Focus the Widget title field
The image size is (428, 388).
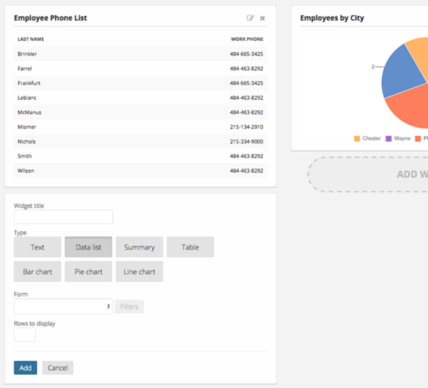click(x=63, y=217)
